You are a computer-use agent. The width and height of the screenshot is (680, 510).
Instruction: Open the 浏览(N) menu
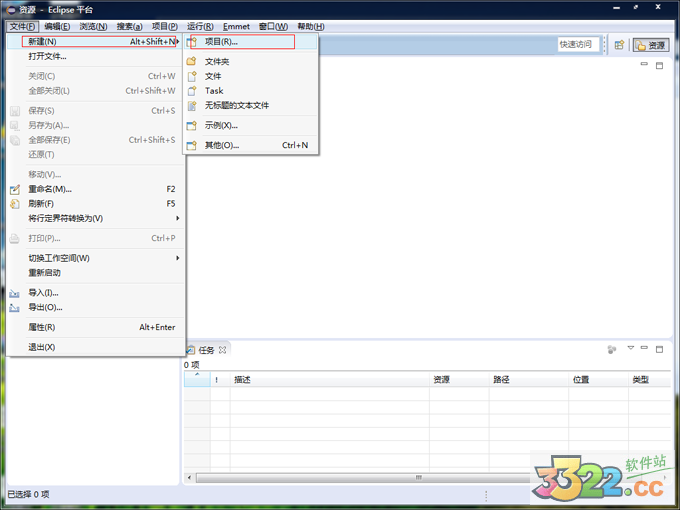tap(93, 26)
